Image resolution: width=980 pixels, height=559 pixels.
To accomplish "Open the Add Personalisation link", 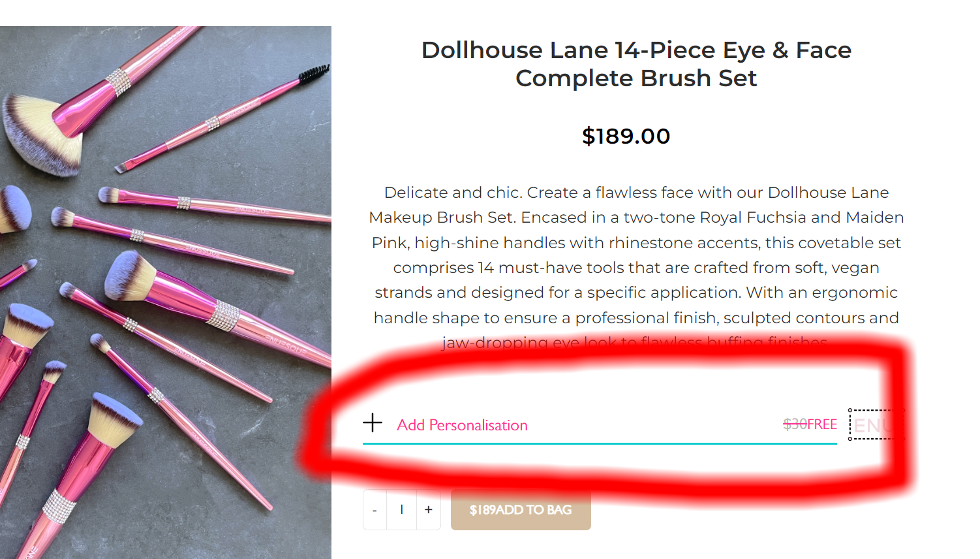I will point(462,425).
